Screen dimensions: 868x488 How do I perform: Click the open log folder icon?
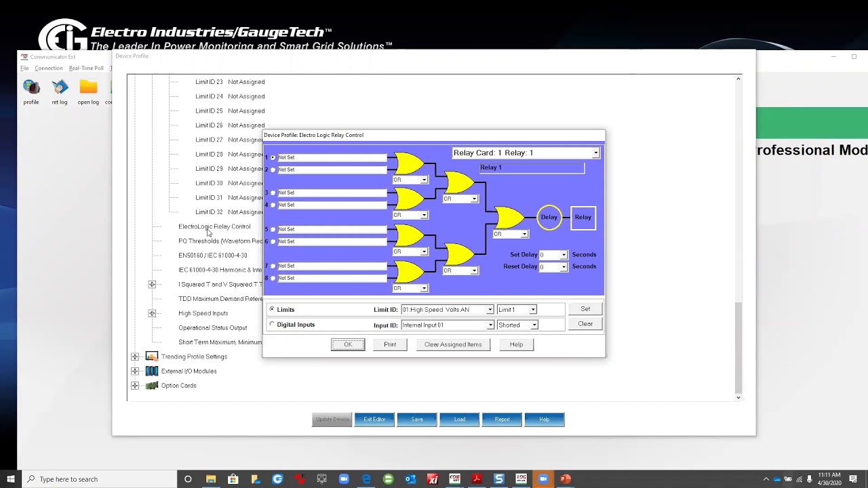(88, 87)
